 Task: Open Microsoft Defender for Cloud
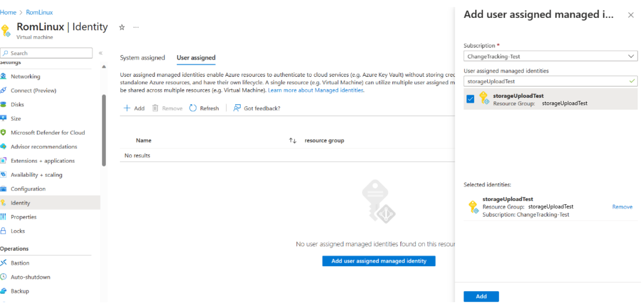point(47,132)
